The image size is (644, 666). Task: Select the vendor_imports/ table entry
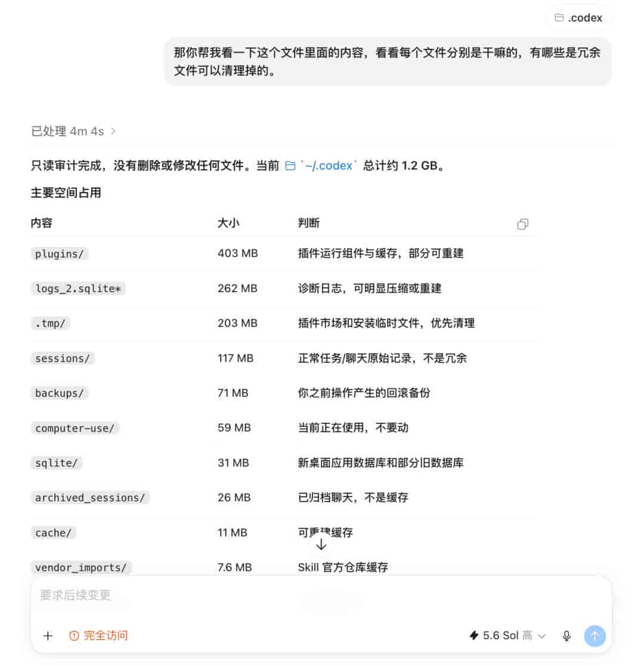[x=81, y=567]
